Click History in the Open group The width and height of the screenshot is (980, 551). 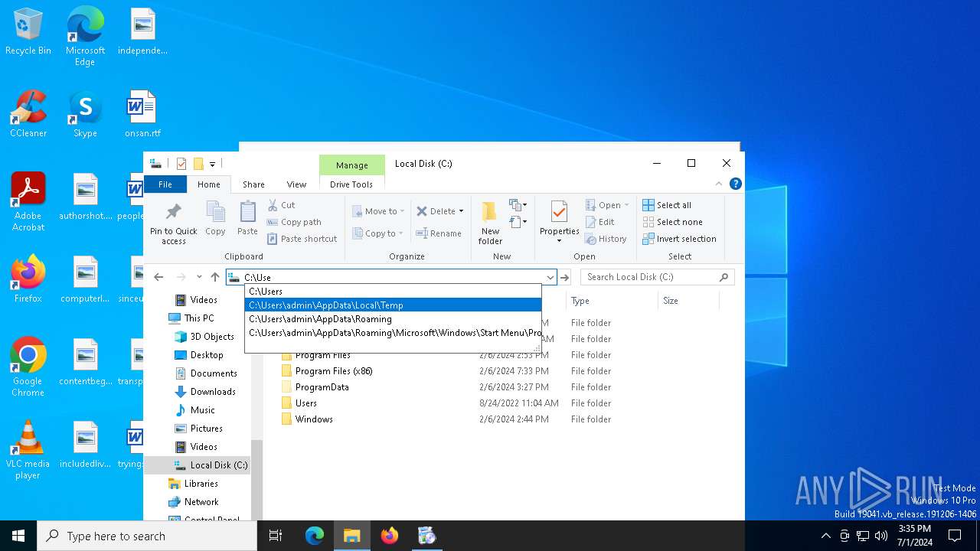(x=606, y=239)
